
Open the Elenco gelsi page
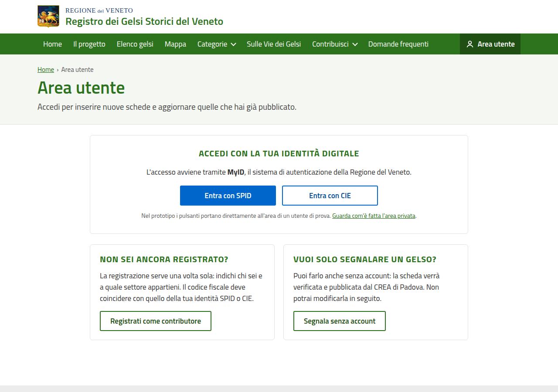135,44
